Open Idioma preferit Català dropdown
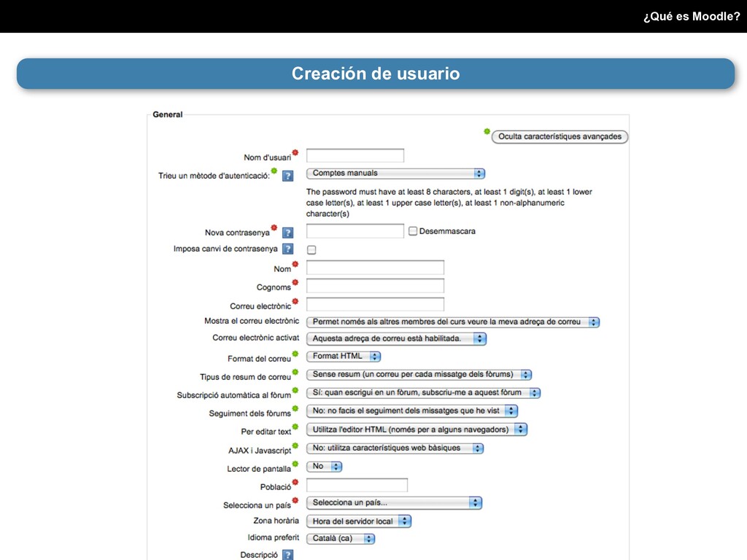Screen dimensions: 747x560 point(341,539)
